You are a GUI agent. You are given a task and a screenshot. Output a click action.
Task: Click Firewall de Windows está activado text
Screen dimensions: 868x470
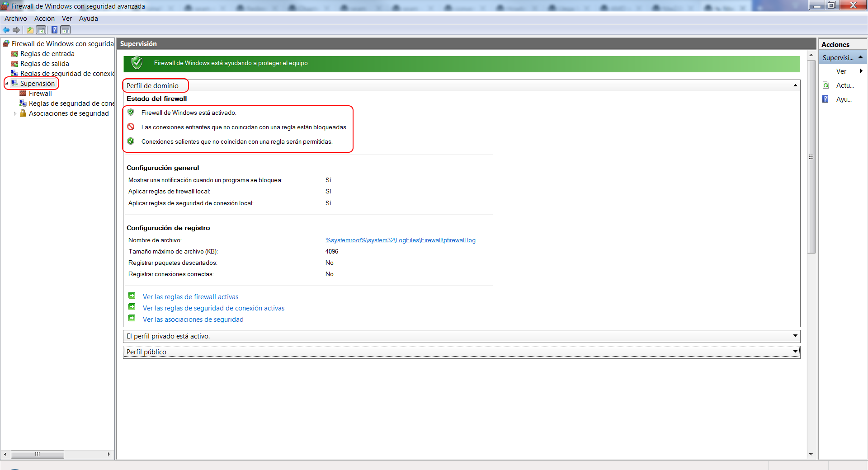(189, 113)
